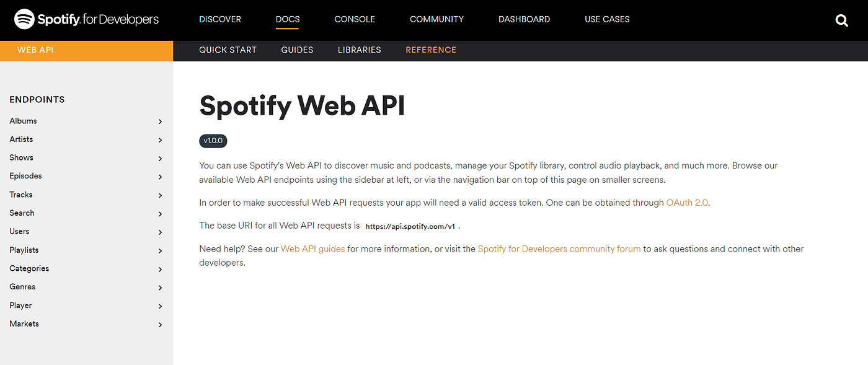Open the Genres endpoint section
The height and width of the screenshot is (365, 868).
(x=22, y=286)
